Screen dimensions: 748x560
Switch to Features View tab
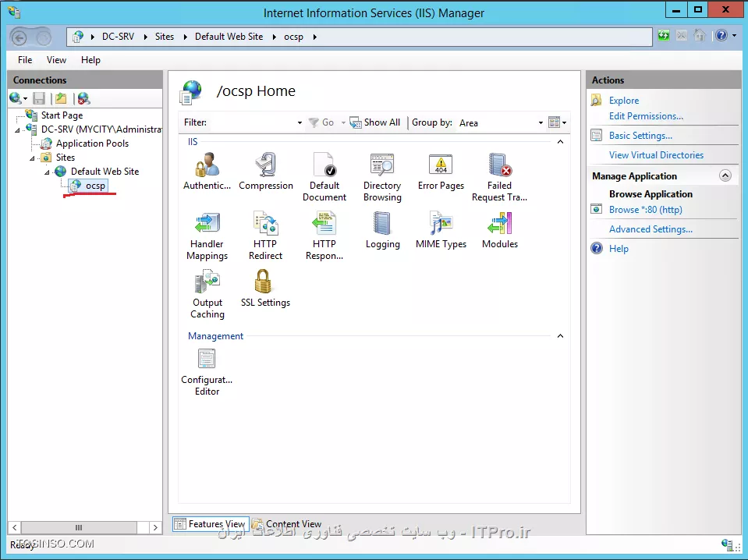[211, 524]
